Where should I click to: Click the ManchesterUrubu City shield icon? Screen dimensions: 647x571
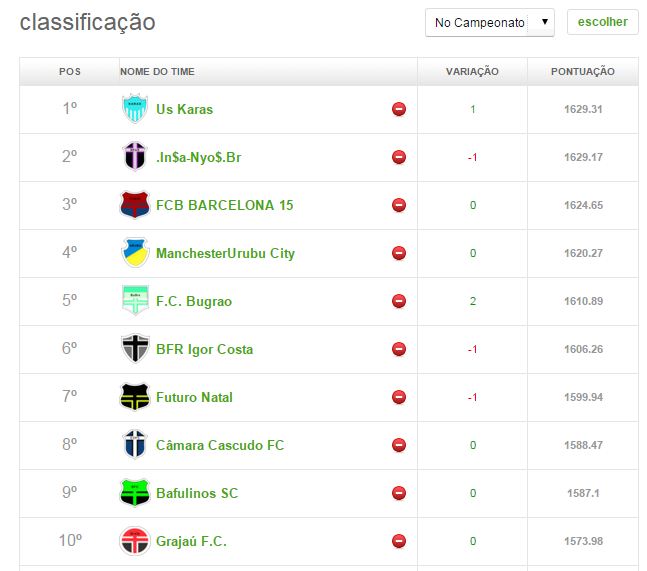[134, 253]
